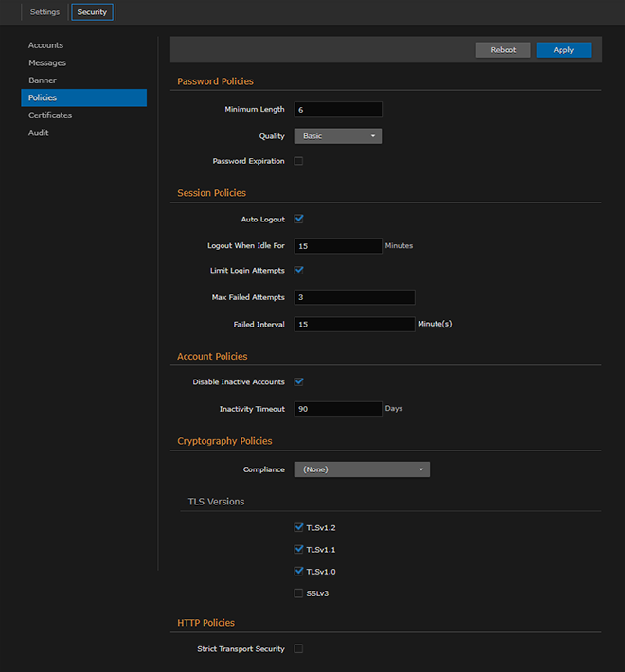The height and width of the screenshot is (672, 625).
Task: Enable the Password Expiration checkbox
Action: tap(298, 161)
